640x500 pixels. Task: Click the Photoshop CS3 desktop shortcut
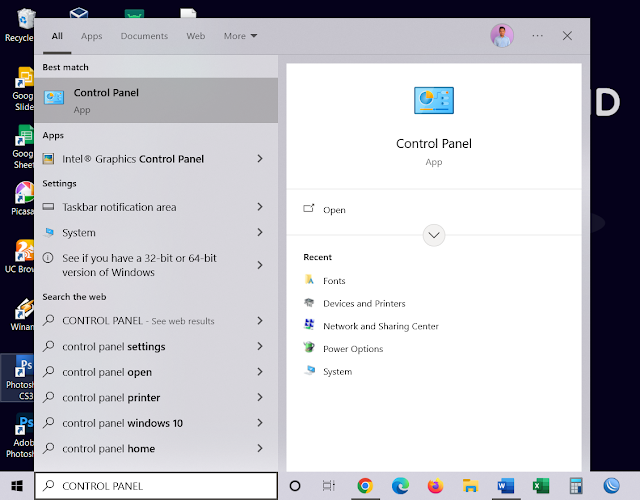19,378
